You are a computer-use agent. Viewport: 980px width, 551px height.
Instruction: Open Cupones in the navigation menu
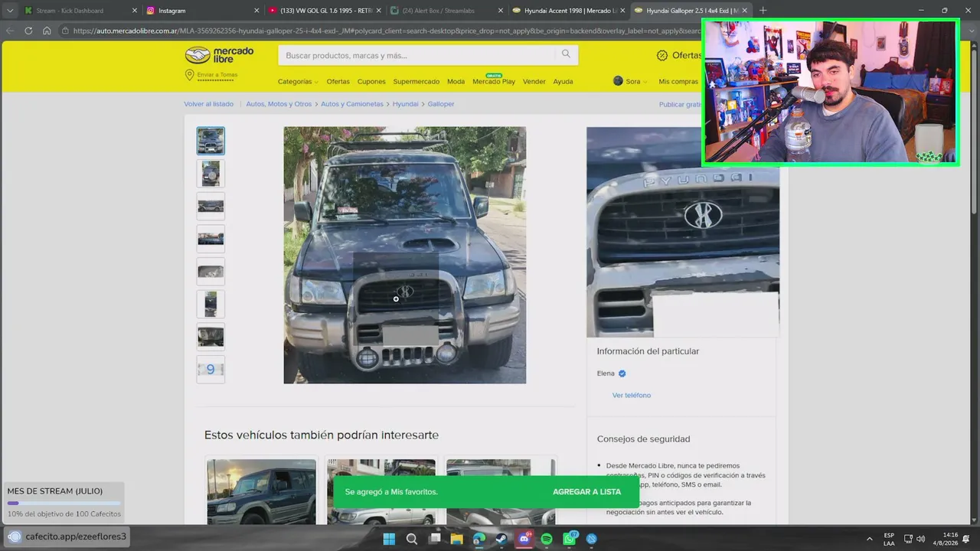371,81
